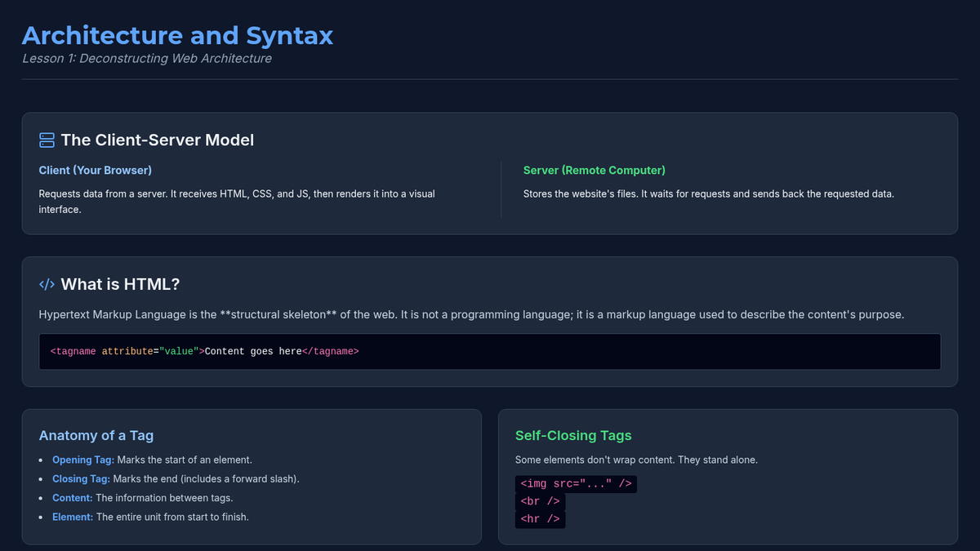Click the Self-Closing Tags heading
Image resolution: width=980 pixels, height=551 pixels.
click(573, 436)
